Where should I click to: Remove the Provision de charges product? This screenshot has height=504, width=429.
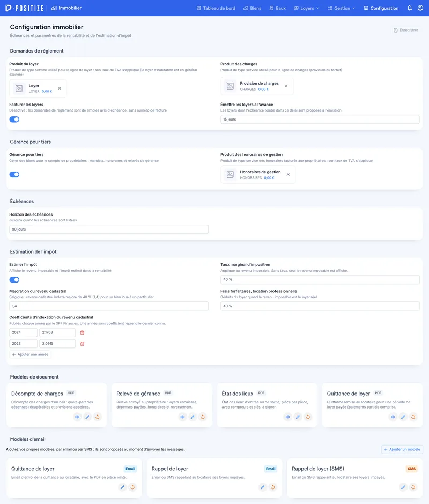pos(286,86)
